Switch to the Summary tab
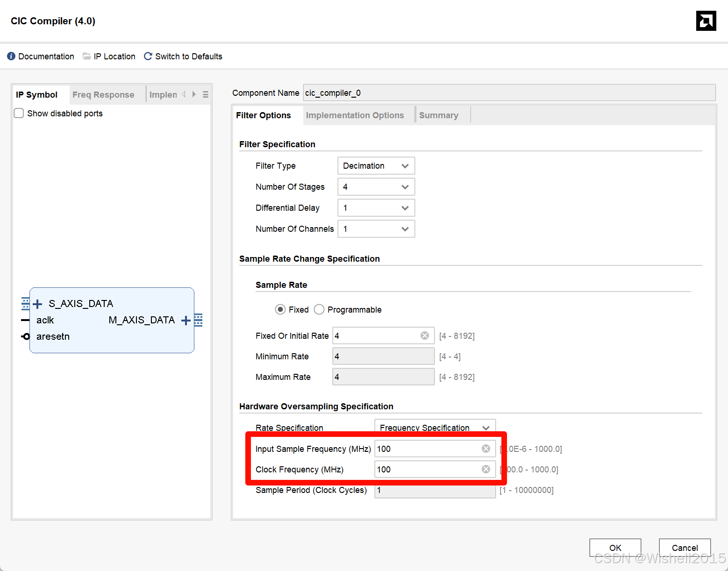The image size is (728, 571). pyautogui.click(x=439, y=115)
